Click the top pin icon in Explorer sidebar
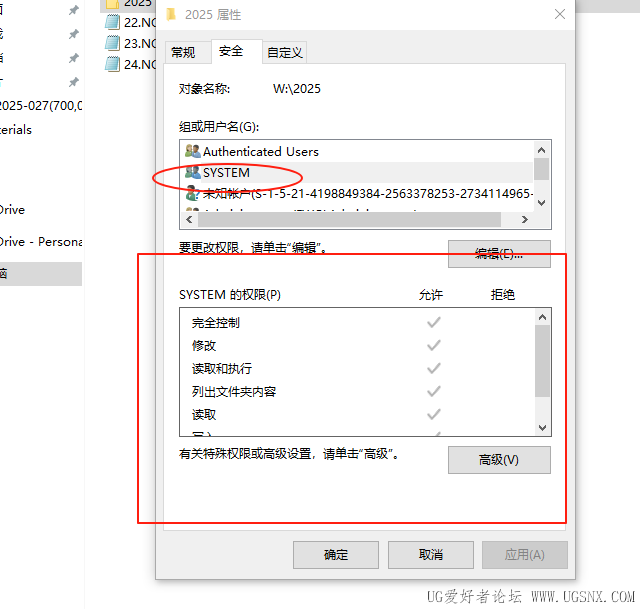 click(x=73, y=10)
